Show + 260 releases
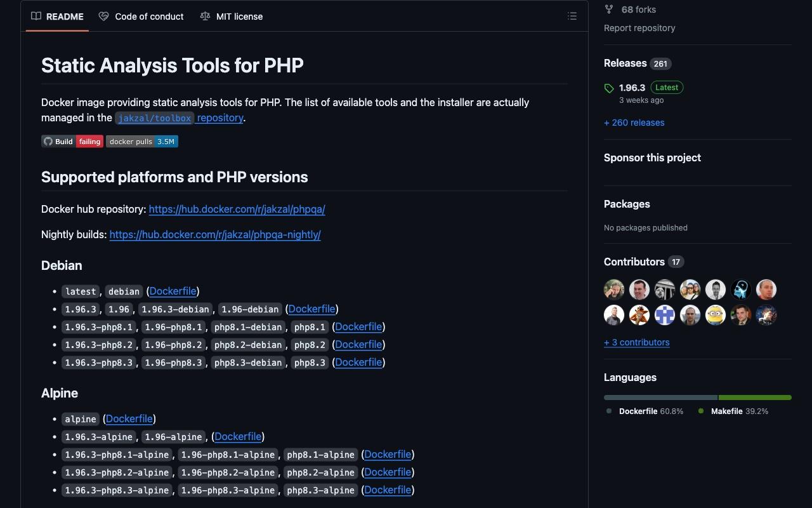 point(634,123)
